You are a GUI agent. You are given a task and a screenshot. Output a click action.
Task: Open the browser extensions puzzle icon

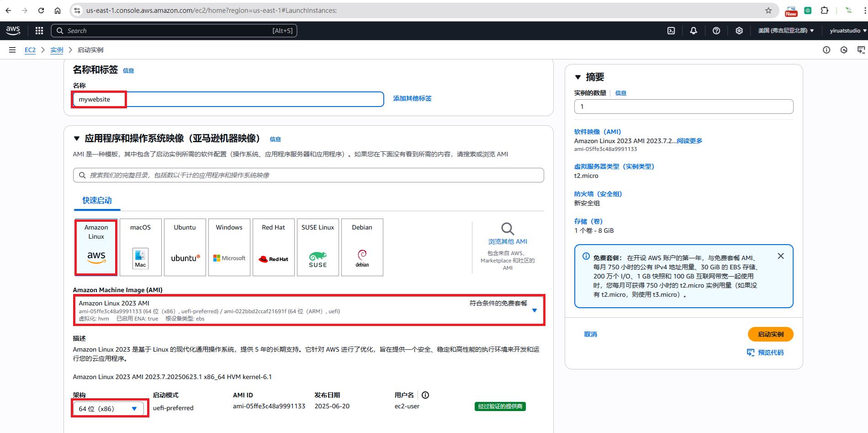(825, 11)
